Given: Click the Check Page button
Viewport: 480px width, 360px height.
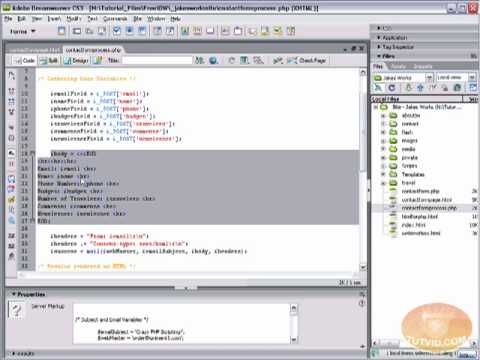Looking at the screenshot, I should (x=307, y=60).
